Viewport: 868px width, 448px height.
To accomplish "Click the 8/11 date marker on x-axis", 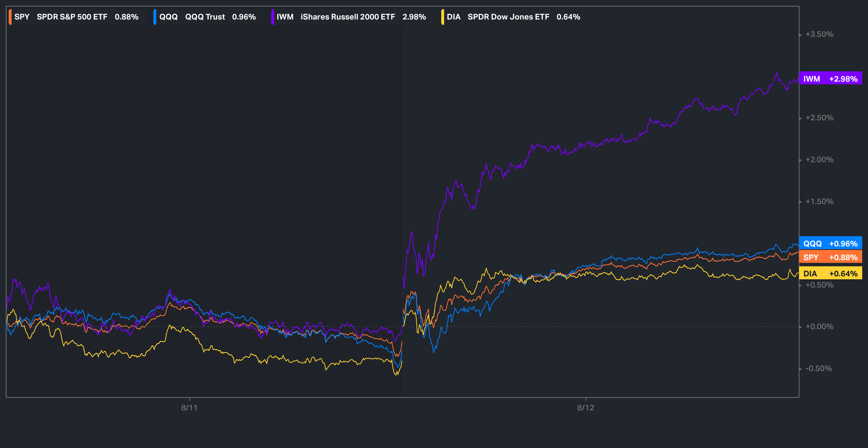I will (x=189, y=408).
